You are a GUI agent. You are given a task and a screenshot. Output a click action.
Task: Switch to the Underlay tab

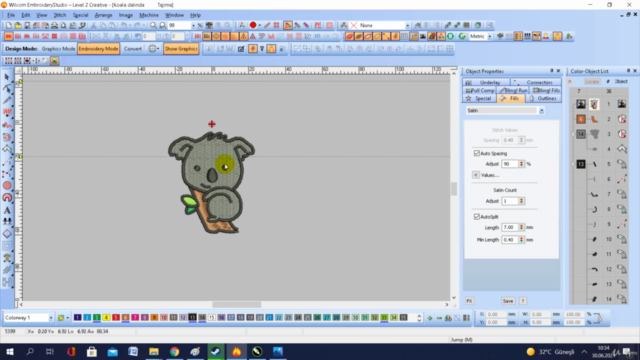pyautogui.click(x=486, y=82)
